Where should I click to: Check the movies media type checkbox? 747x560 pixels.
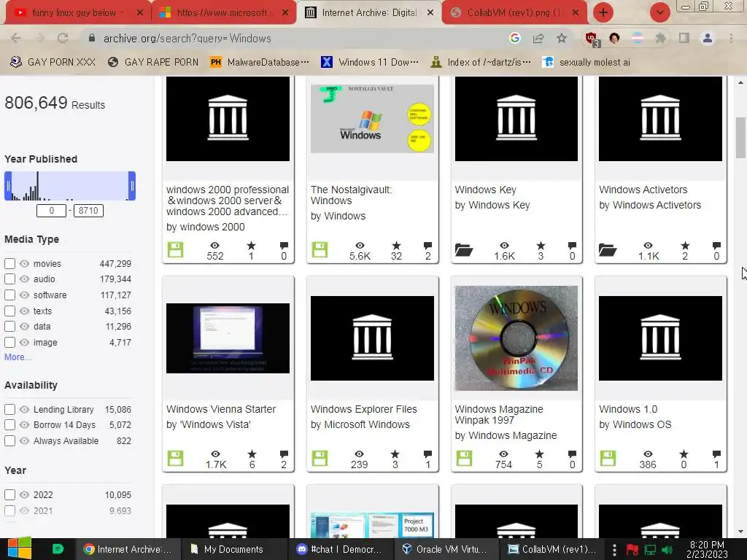pos(9,263)
